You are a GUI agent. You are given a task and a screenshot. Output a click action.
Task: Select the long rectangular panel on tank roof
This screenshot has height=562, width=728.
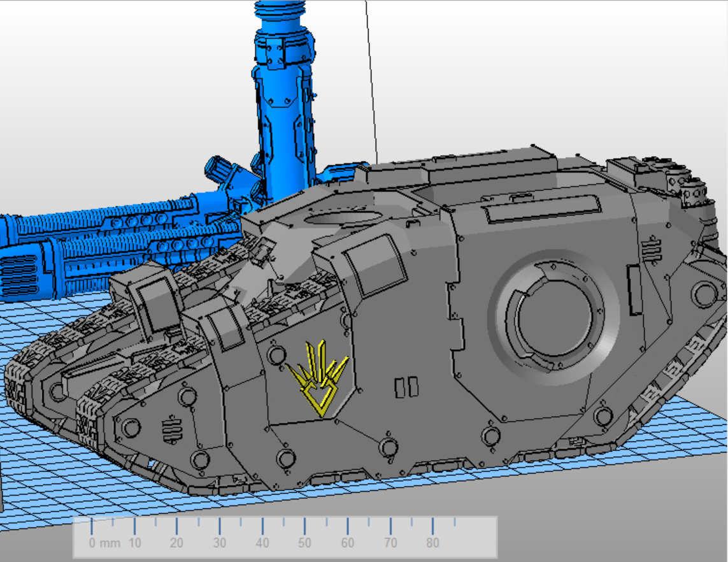point(541,208)
